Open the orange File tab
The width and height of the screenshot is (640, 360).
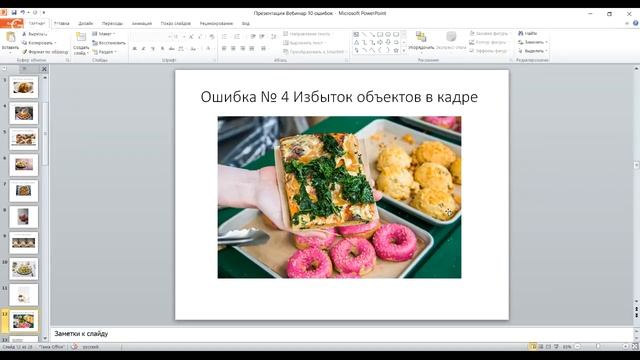click(x=12, y=23)
